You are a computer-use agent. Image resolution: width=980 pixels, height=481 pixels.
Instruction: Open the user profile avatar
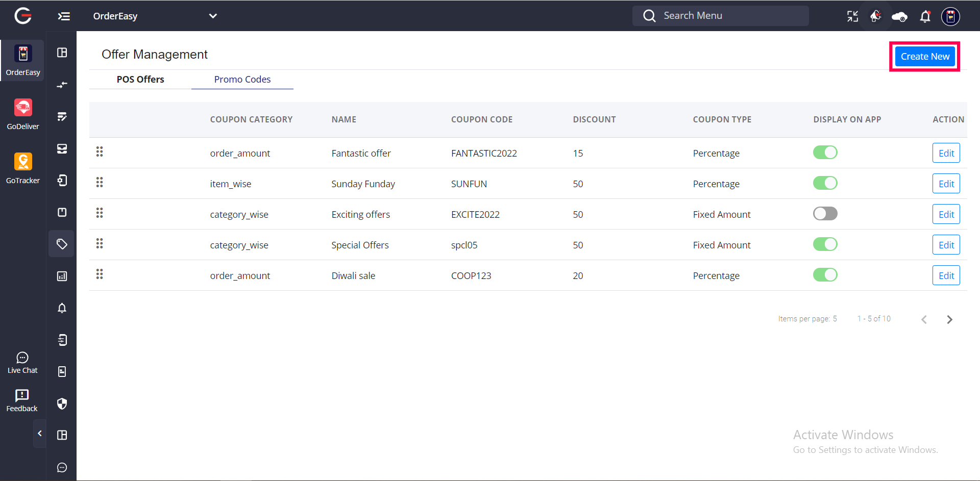(950, 16)
